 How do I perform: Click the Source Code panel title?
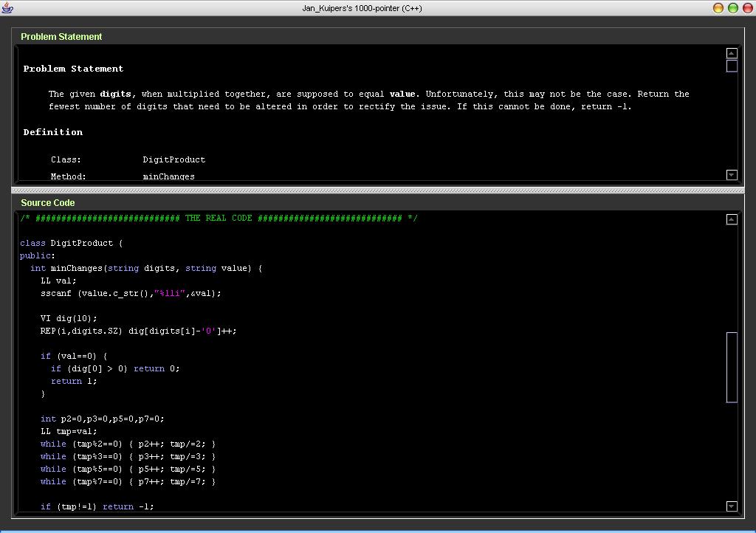(48, 203)
